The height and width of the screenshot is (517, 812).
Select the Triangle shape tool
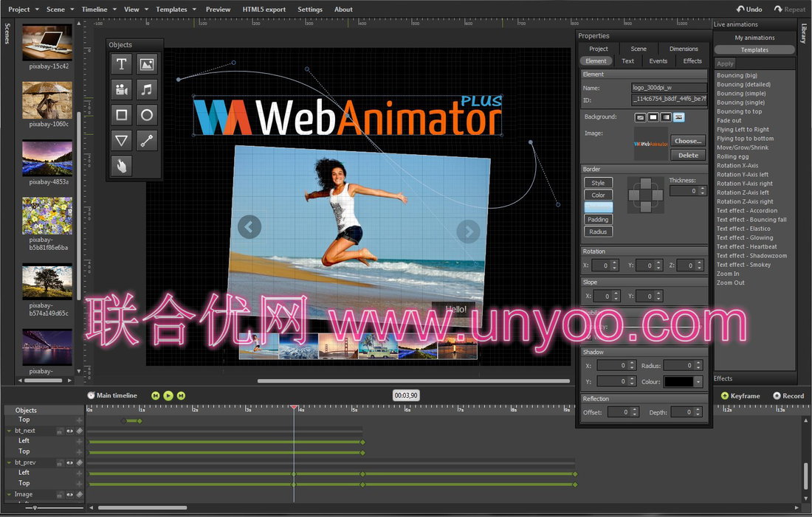tap(121, 140)
